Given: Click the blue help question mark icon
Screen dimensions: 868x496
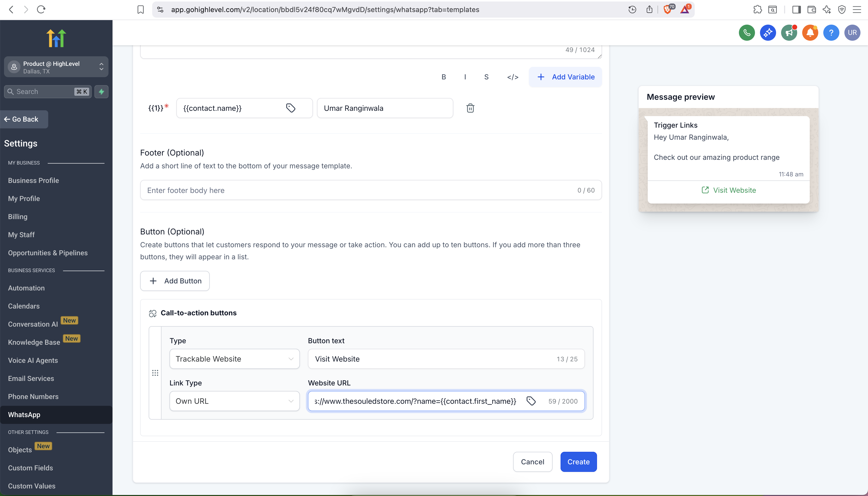Looking at the screenshot, I should (x=831, y=33).
